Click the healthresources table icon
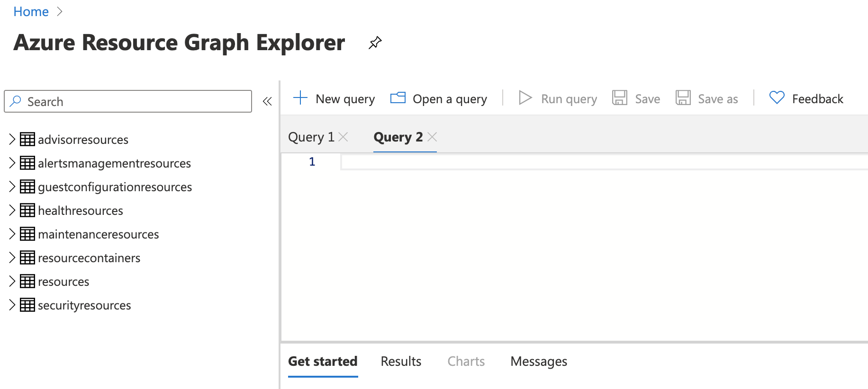The width and height of the screenshot is (868, 389). (x=27, y=210)
